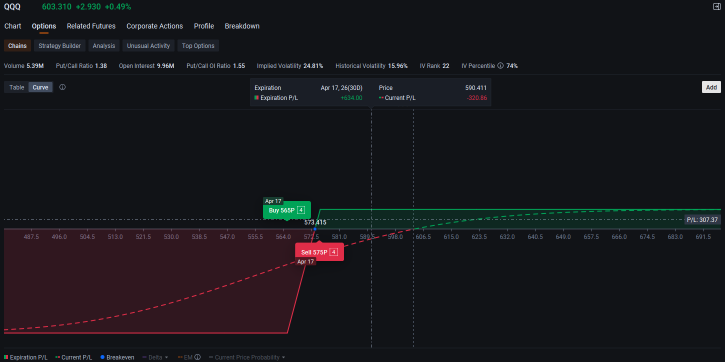Viewport: 725px width, 362px height.
Task: Click the -320.86 Current P/L value
Action: (x=476, y=98)
